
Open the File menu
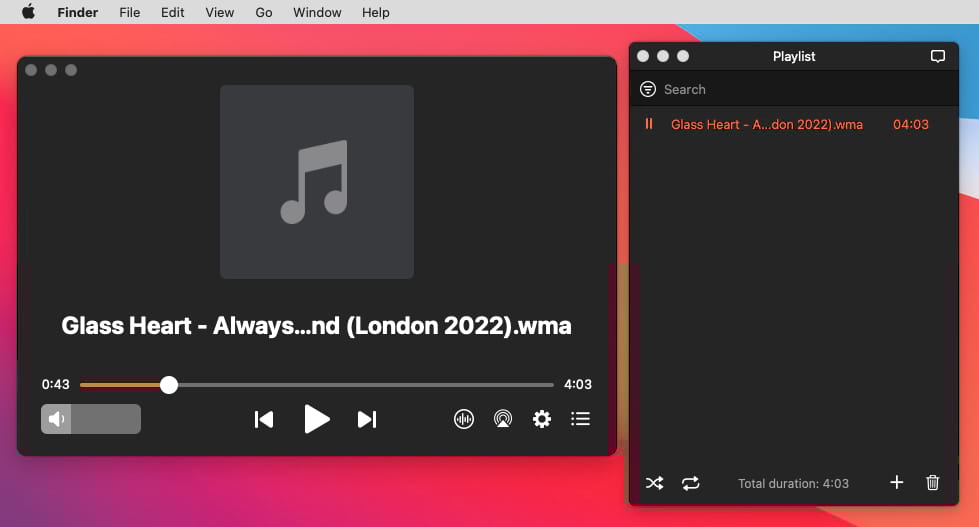[x=130, y=12]
